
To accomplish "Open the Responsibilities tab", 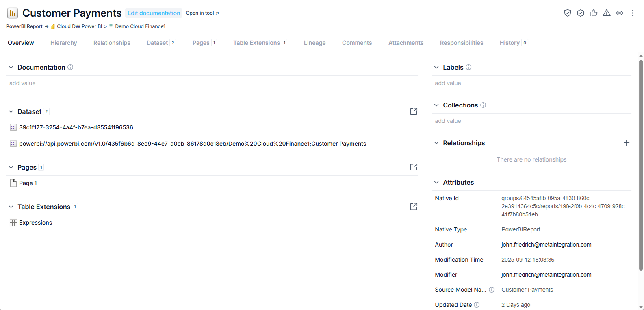I will tap(462, 43).
